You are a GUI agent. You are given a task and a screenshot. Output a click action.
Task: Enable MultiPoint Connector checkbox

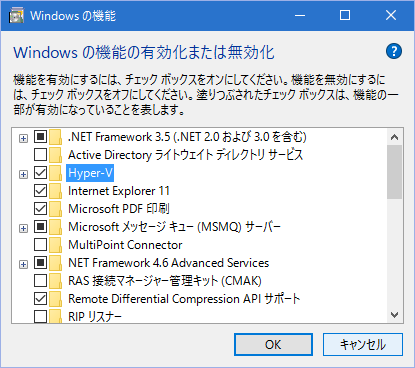[x=40, y=245]
